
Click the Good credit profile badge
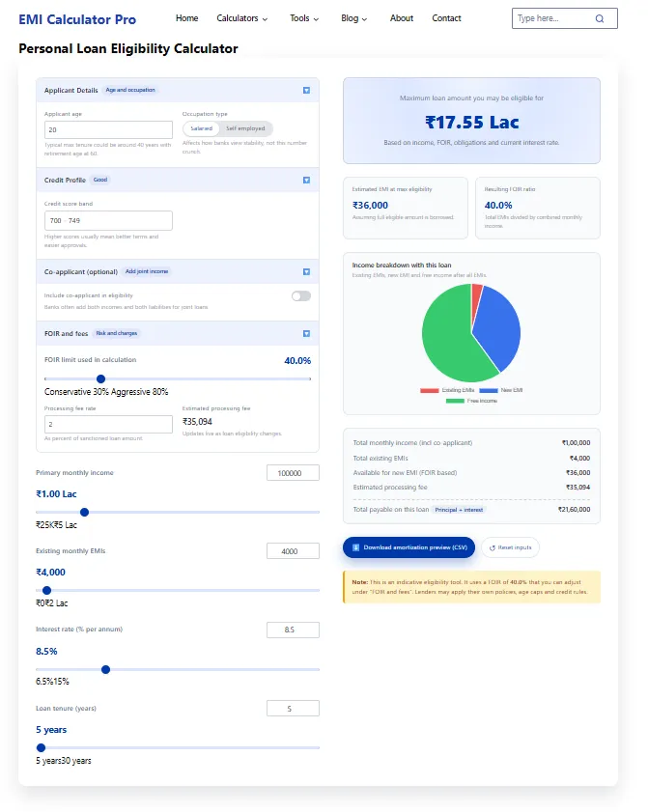coord(100,180)
